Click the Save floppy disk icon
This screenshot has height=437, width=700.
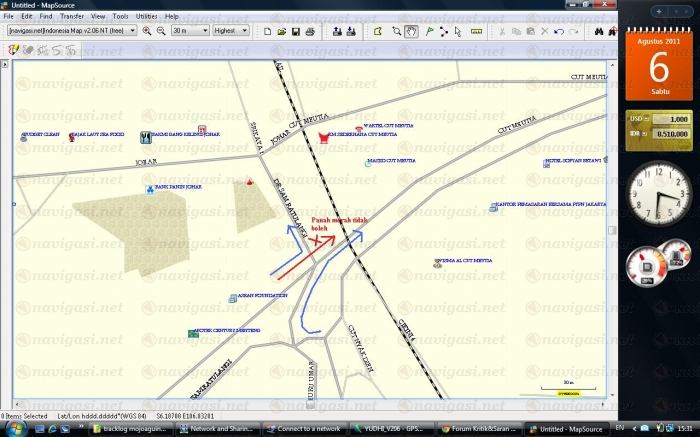[x=295, y=31]
